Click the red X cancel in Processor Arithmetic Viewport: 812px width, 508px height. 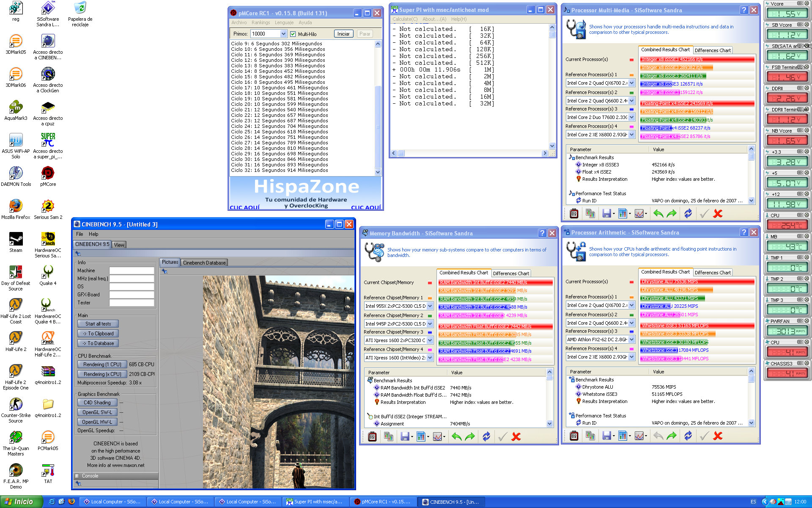(718, 436)
